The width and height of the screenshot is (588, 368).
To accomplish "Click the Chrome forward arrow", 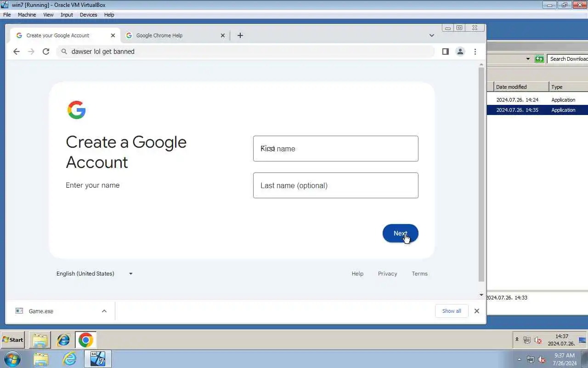I will [x=31, y=52].
